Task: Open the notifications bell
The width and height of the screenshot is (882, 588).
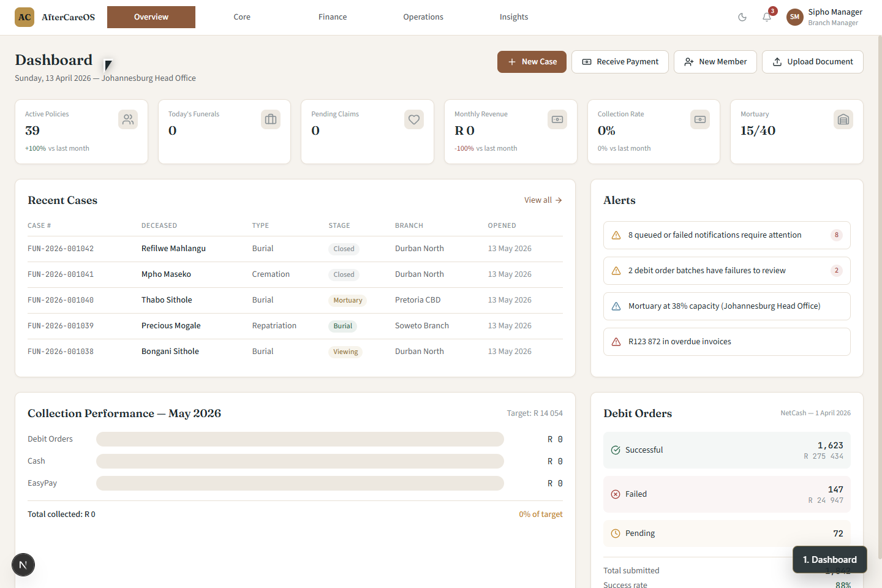Action: [x=767, y=17]
